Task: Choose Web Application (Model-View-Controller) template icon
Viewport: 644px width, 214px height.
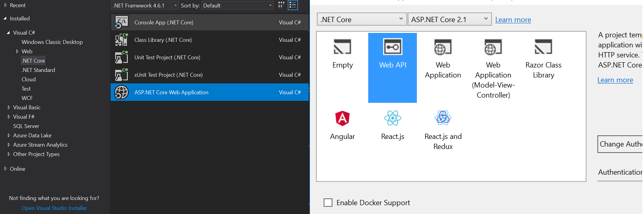Action: pos(493,47)
